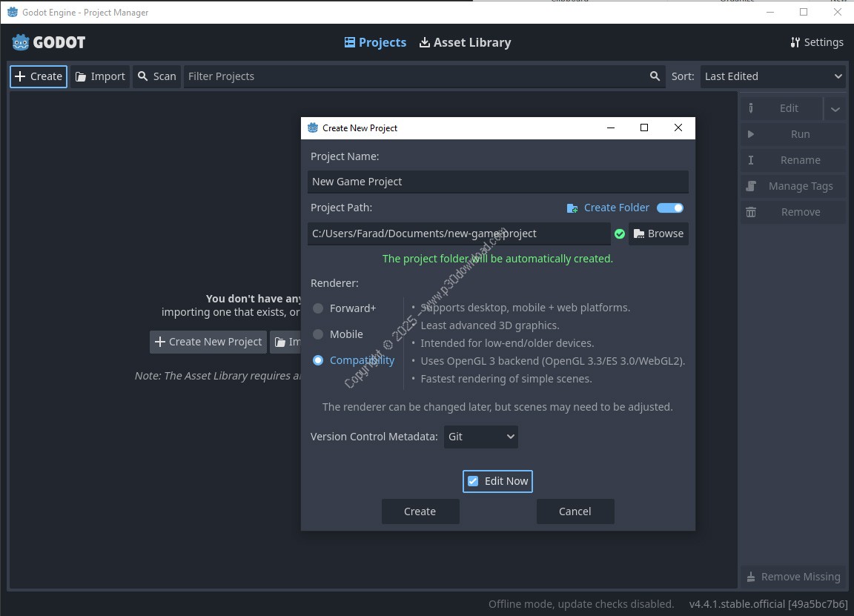Click the 'Sort:' label in the toolbar
The width and height of the screenshot is (854, 616).
click(683, 76)
